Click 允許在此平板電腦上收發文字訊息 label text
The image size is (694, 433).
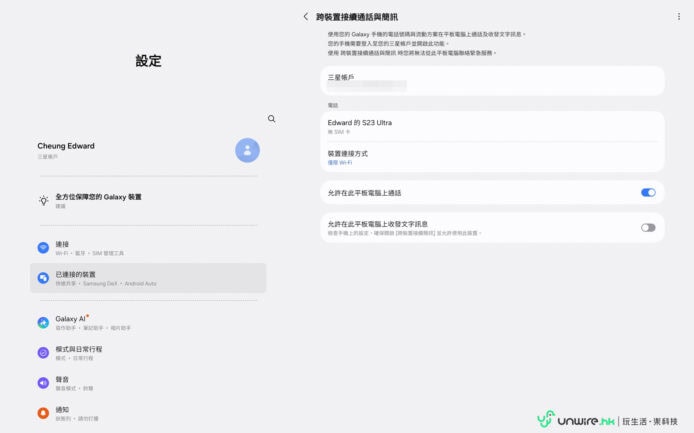point(378,224)
